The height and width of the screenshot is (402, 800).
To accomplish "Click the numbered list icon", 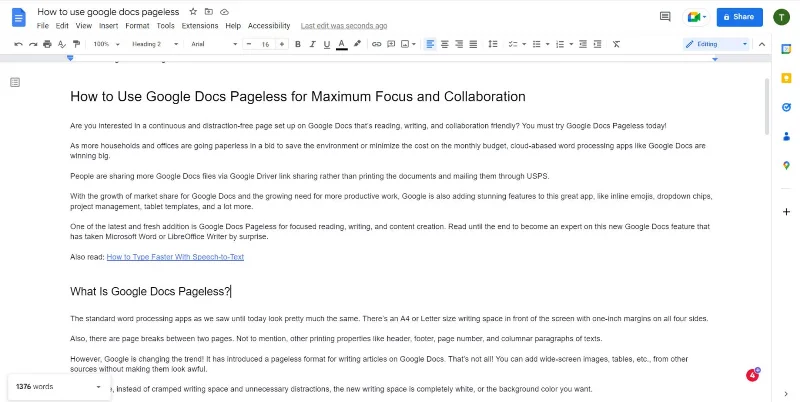I will (560, 44).
